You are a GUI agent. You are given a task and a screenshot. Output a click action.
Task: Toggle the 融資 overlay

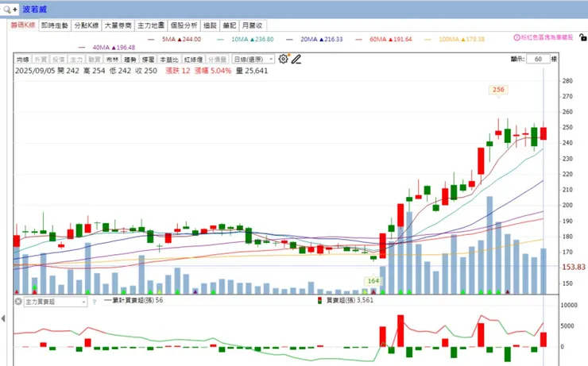pos(95,60)
